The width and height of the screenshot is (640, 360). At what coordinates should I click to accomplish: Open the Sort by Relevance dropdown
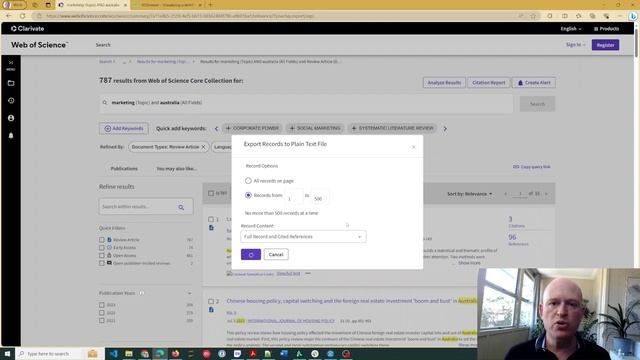469,194
